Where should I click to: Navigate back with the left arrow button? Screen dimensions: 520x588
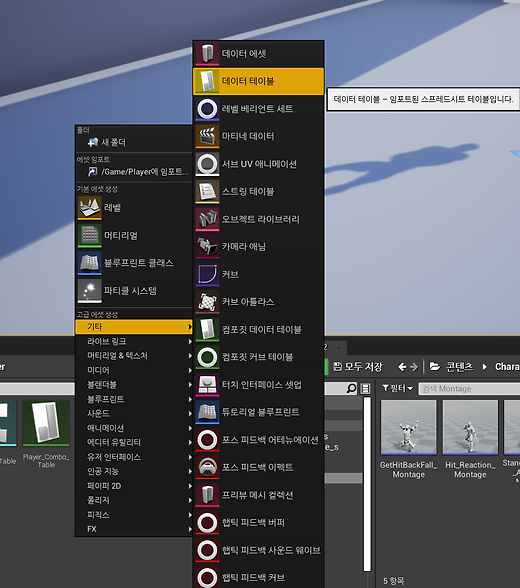coord(402,367)
